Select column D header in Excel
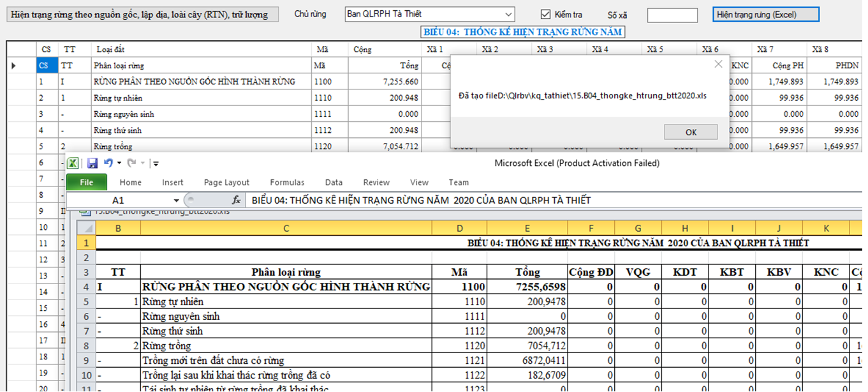 pos(459,228)
